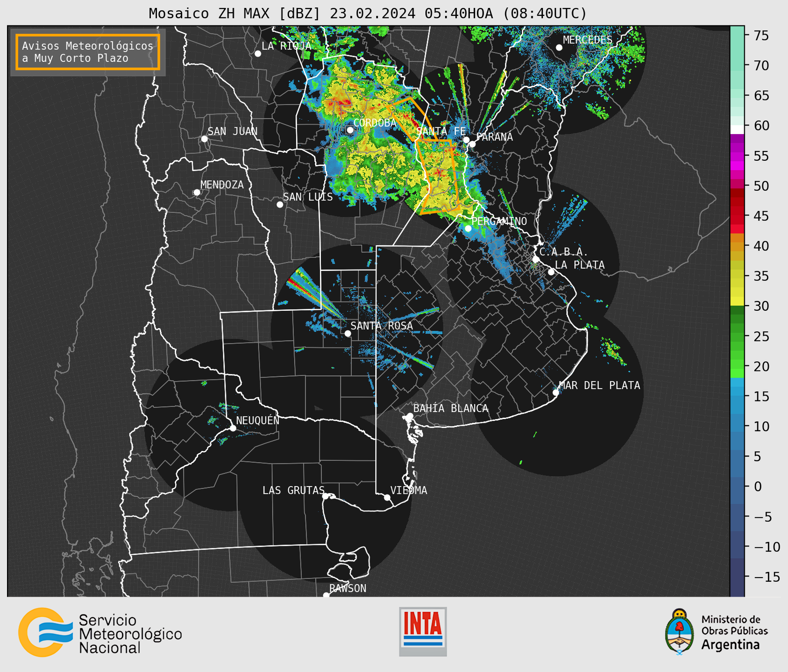The height and width of the screenshot is (672, 788).
Task: Click the Córdoba city marker dot
Action: coord(350,130)
